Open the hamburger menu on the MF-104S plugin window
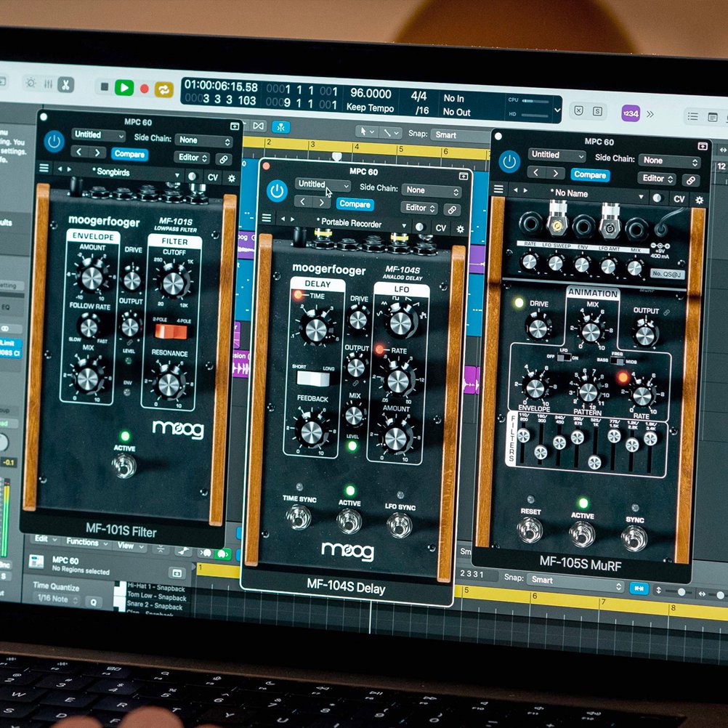Image resolution: width=728 pixels, height=728 pixels. (x=267, y=217)
